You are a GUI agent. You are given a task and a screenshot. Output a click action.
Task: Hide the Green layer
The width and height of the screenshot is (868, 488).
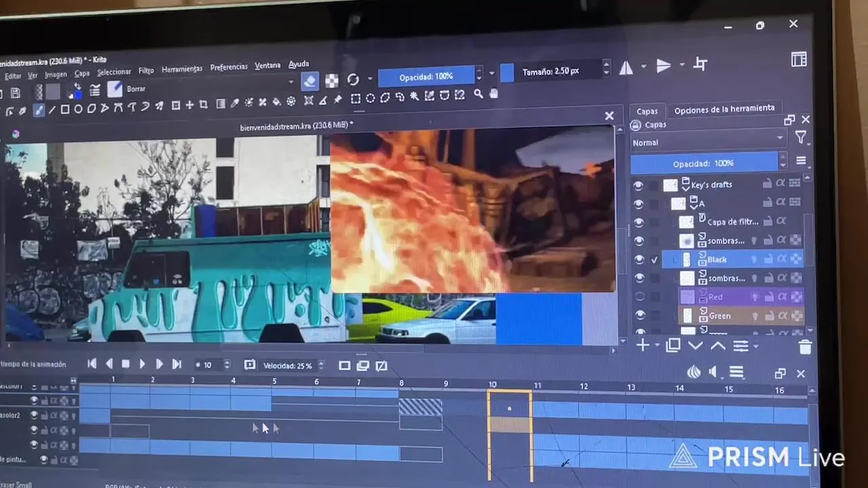coord(639,315)
